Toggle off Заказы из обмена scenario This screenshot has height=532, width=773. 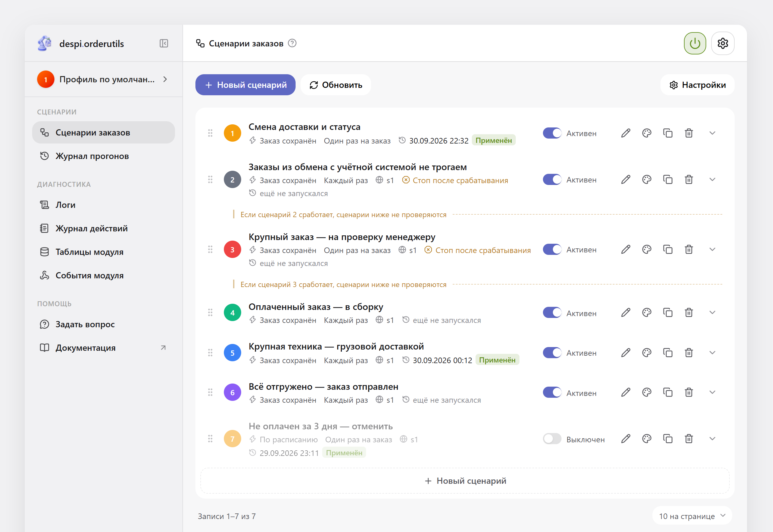click(x=552, y=180)
